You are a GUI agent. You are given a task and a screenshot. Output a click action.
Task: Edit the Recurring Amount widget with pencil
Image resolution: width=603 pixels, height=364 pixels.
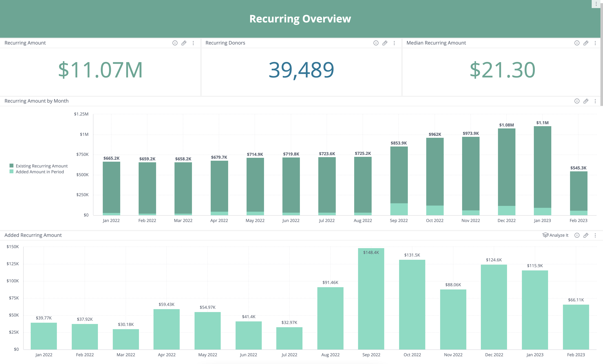coord(184,43)
